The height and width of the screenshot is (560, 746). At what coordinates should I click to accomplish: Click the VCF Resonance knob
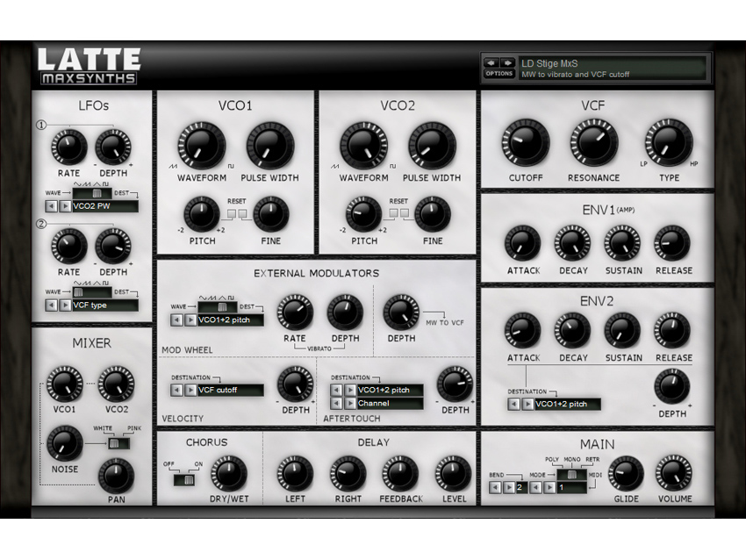pyautogui.click(x=594, y=143)
